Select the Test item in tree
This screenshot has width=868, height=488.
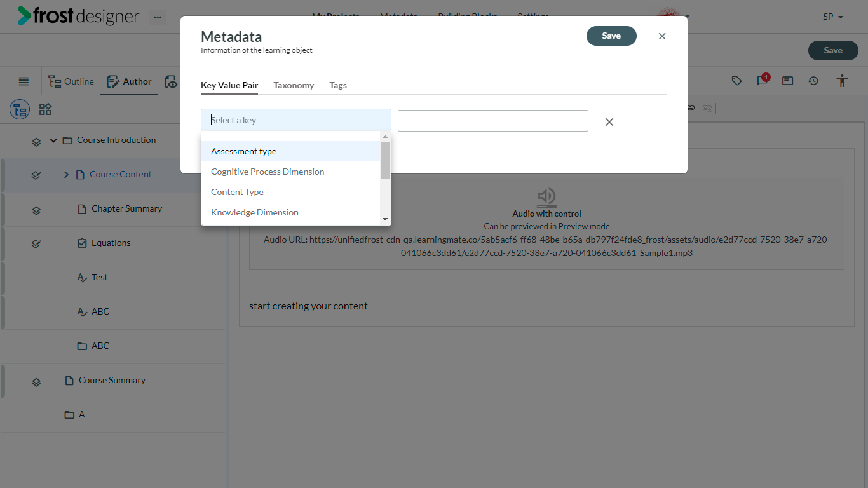[x=100, y=277]
